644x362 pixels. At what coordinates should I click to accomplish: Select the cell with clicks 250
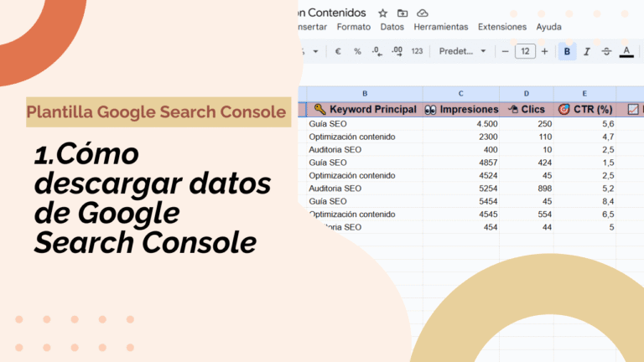526,124
